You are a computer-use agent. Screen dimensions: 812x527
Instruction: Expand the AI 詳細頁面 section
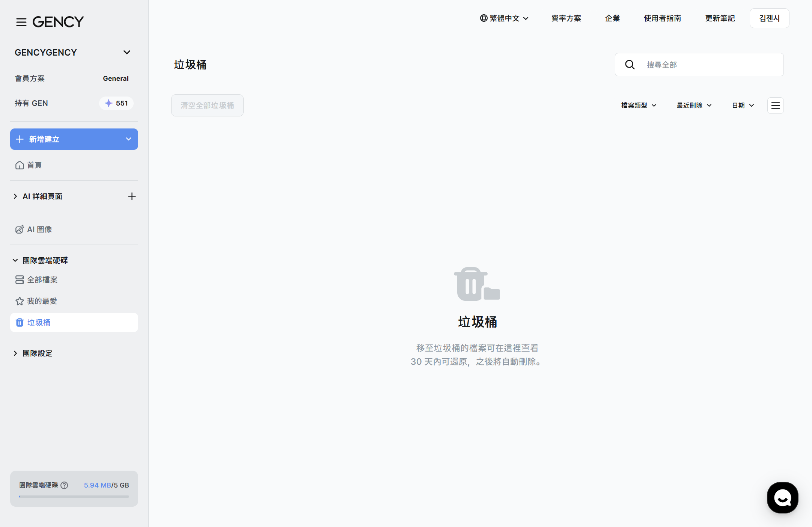pyautogui.click(x=15, y=196)
